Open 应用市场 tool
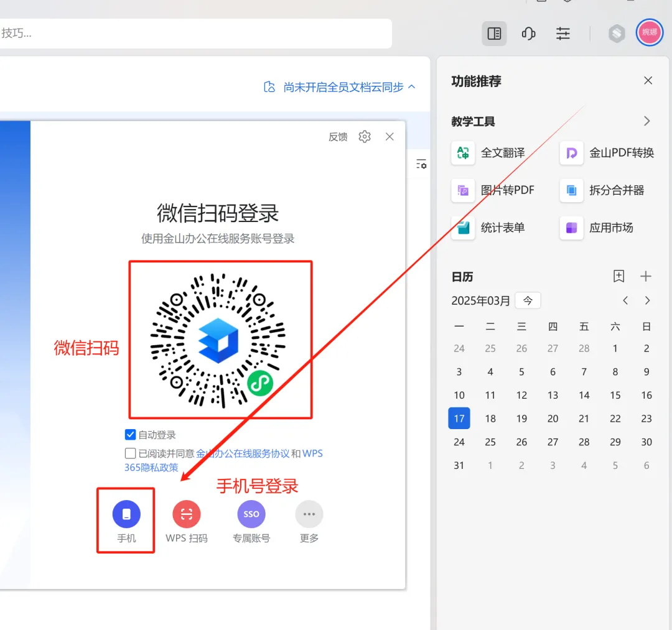The image size is (672, 630). (x=597, y=228)
